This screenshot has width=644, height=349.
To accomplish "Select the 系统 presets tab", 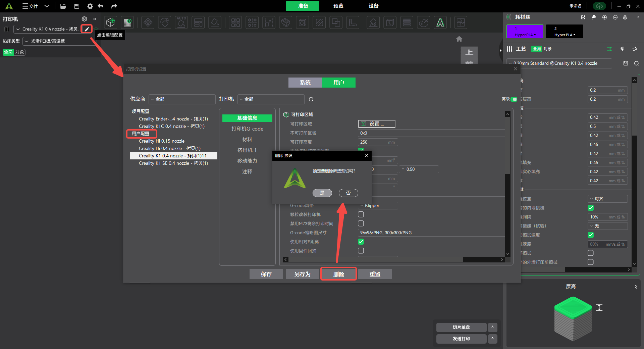I will 305,83.
